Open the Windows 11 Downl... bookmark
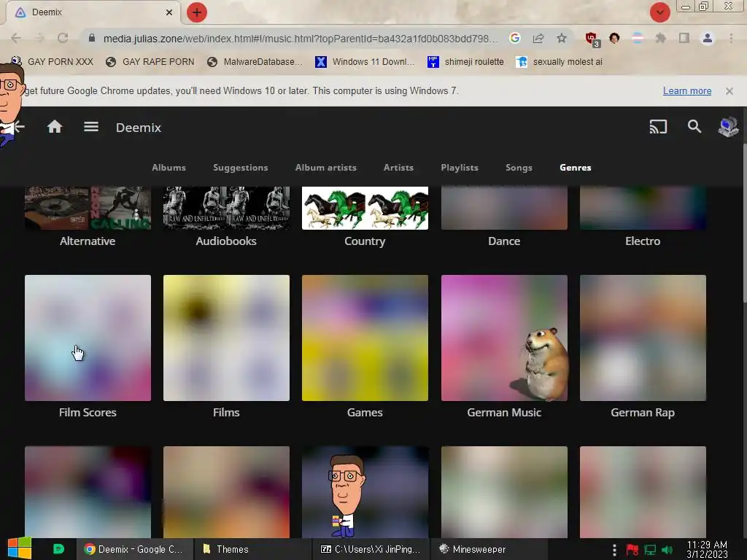Screen dimensions: 747x560 tap(365, 62)
